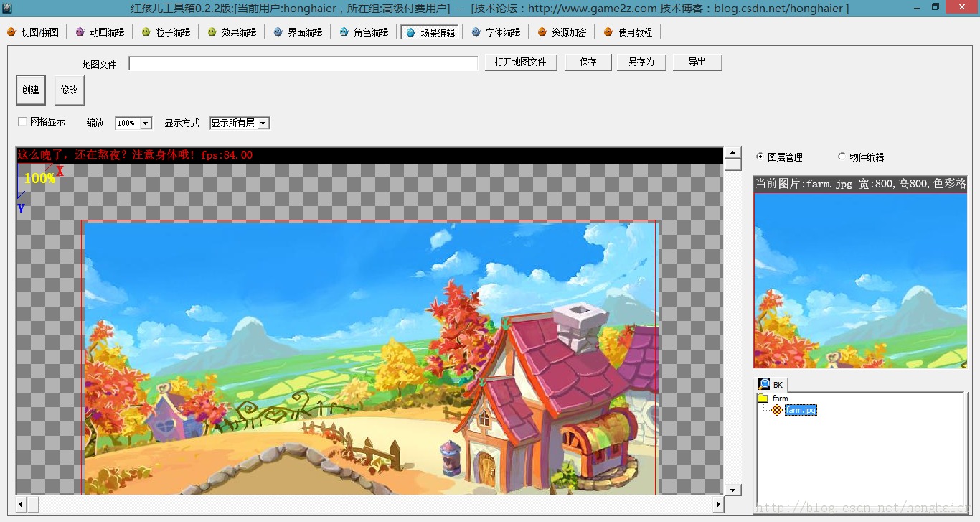Click the 字体编辑 tab ball icon
The width and height of the screenshot is (980, 522).
[476, 32]
